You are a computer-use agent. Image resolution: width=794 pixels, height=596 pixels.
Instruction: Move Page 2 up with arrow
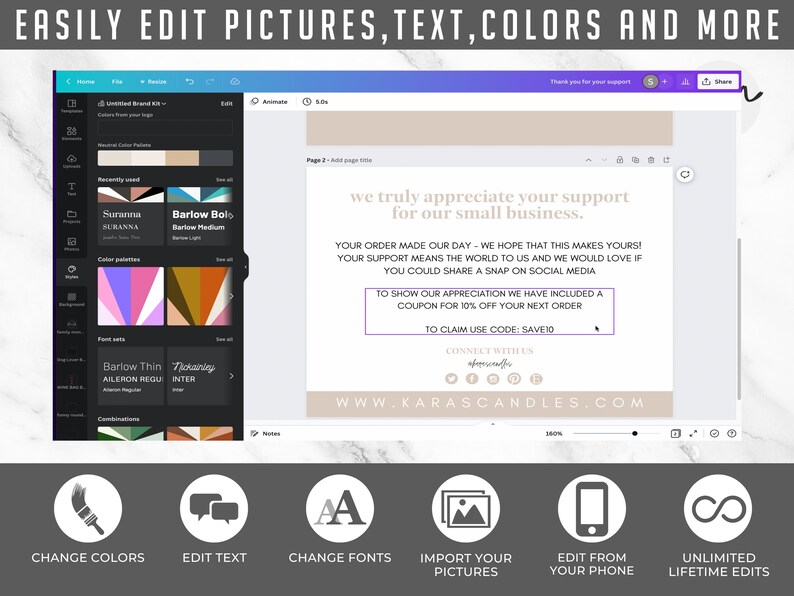[588, 160]
